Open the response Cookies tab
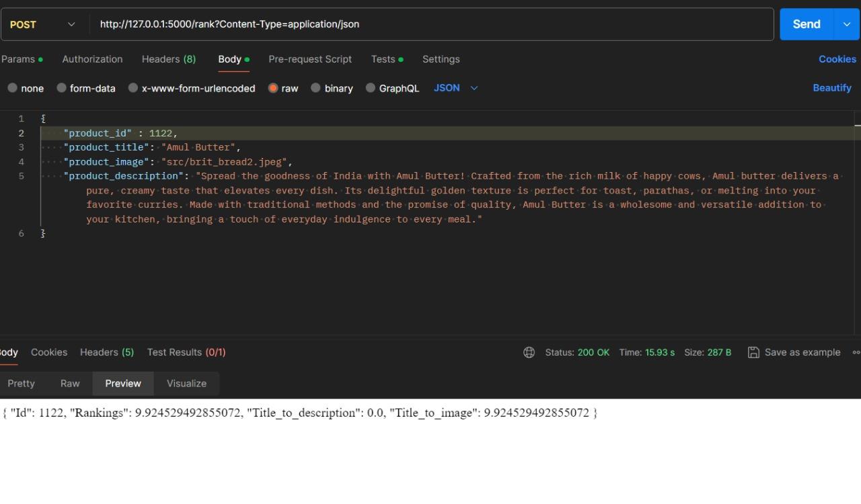861x504 pixels. (49, 352)
